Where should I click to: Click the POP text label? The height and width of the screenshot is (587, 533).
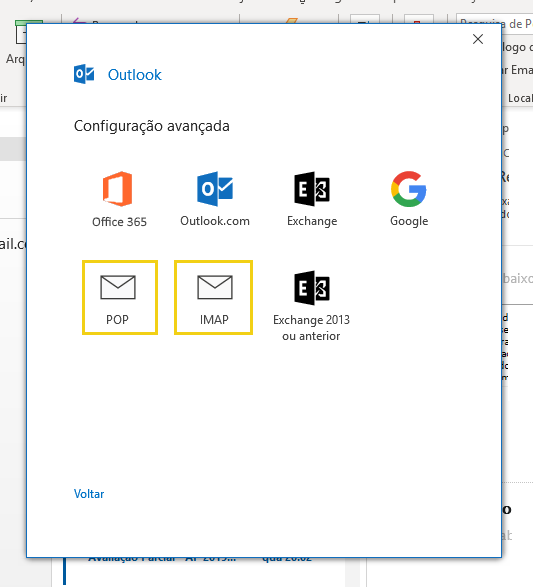coord(118,320)
